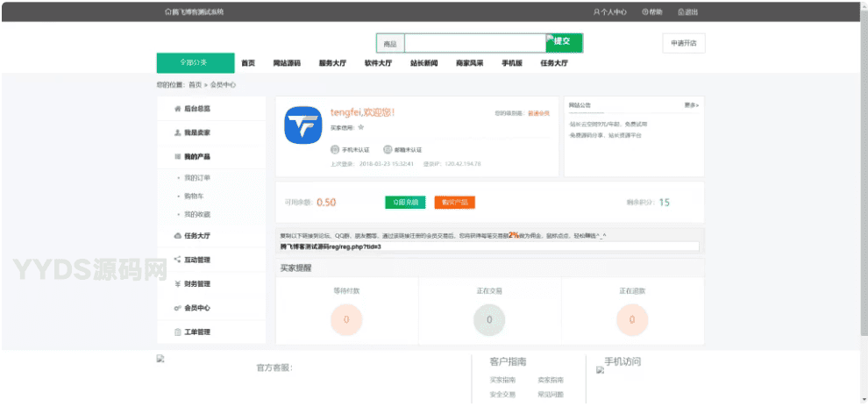This screenshot has height=414, width=868.
Task: Click the broken image under 手机访问
Action: click(x=600, y=370)
